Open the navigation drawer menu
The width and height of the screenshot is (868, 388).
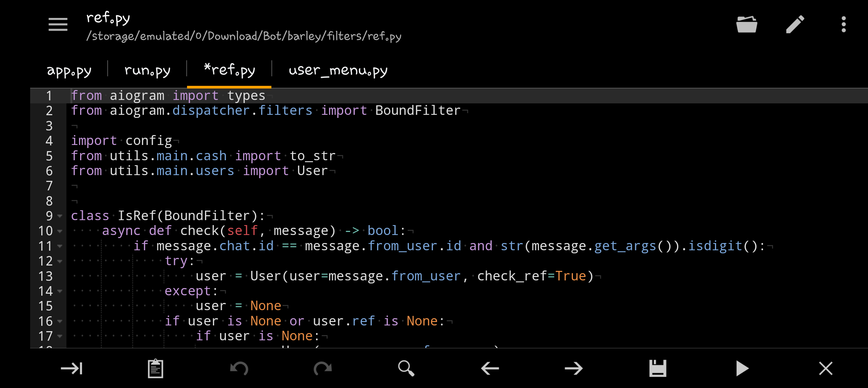pos(58,24)
